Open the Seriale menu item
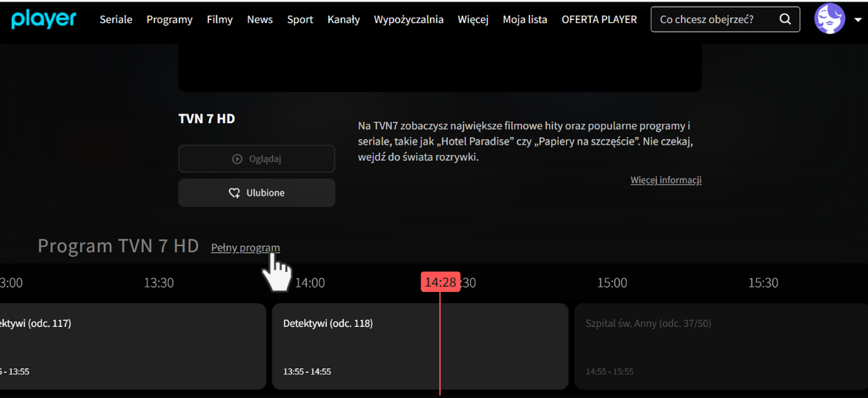 click(x=116, y=19)
